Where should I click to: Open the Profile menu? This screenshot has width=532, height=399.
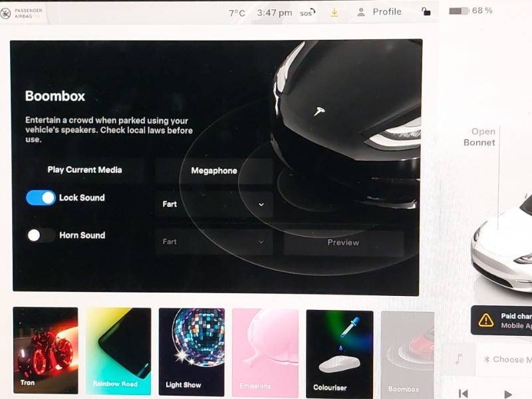coord(379,12)
